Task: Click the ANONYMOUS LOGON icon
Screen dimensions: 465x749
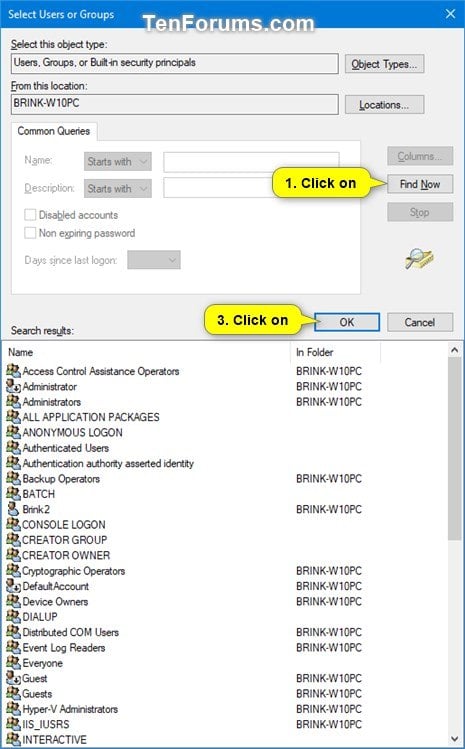Action: tap(13, 432)
